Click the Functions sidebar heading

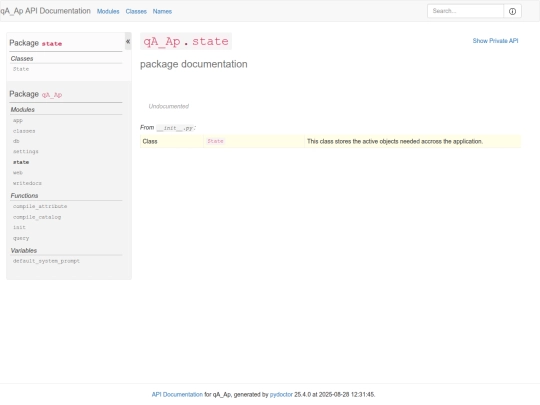point(24,196)
